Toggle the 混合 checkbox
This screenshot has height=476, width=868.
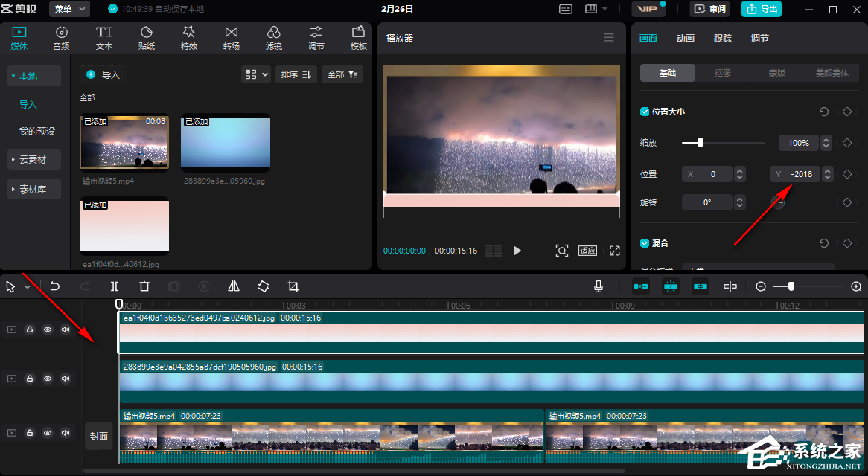click(645, 243)
